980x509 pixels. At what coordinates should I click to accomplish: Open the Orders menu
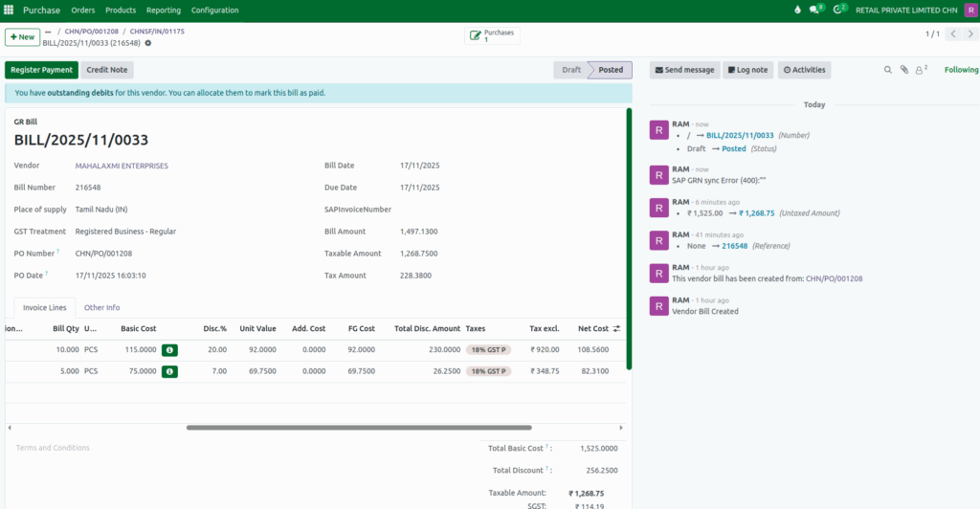coord(83,10)
